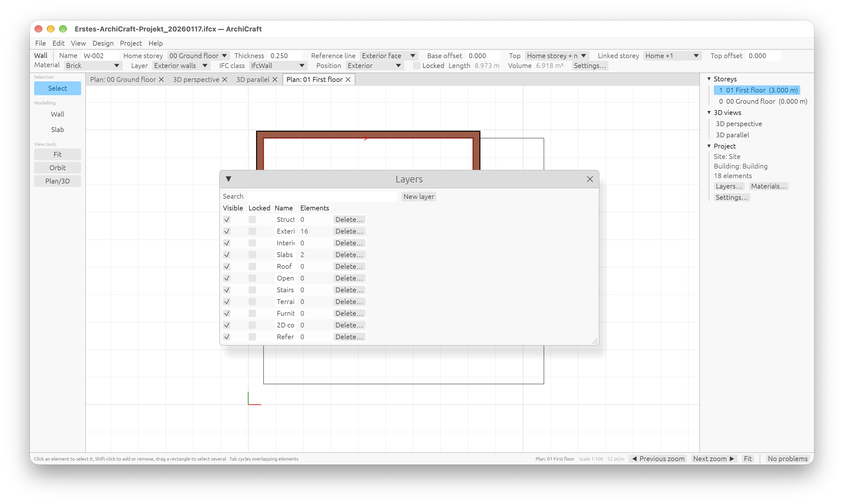Click the Layers search field
The image size is (844, 504).
pos(322,197)
